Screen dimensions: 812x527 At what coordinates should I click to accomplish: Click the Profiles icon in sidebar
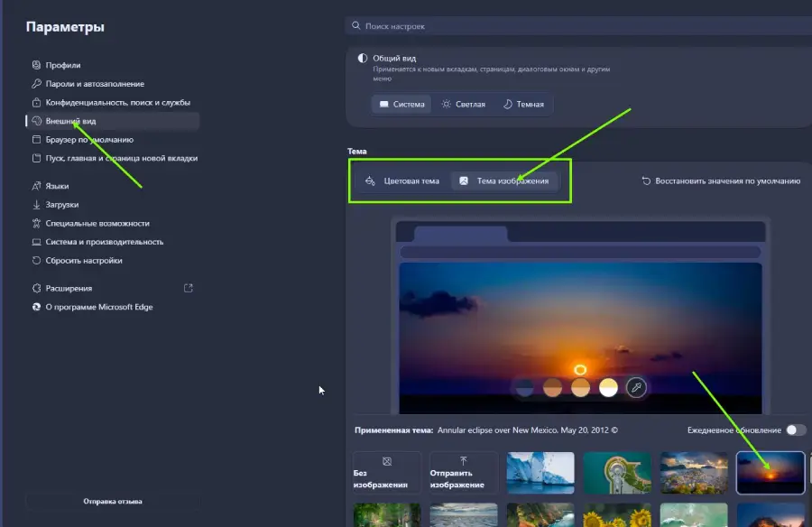tap(36, 65)
